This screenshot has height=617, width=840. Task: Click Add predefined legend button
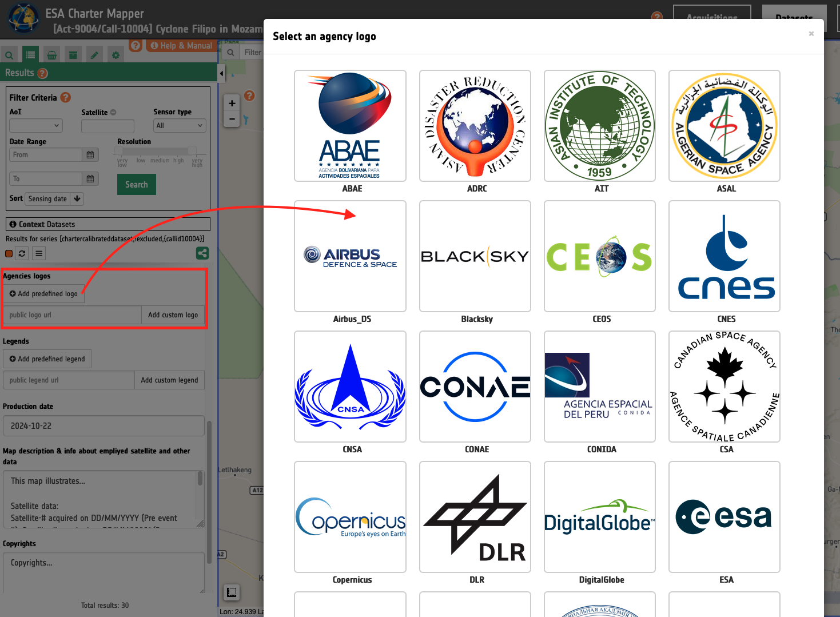47,359
